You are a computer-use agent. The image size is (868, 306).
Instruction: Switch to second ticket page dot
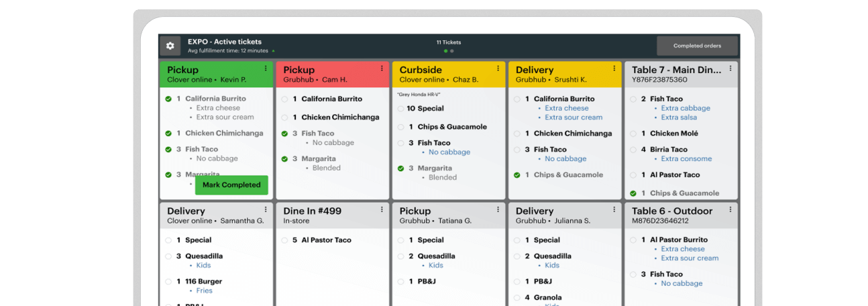tap(452, 51)
